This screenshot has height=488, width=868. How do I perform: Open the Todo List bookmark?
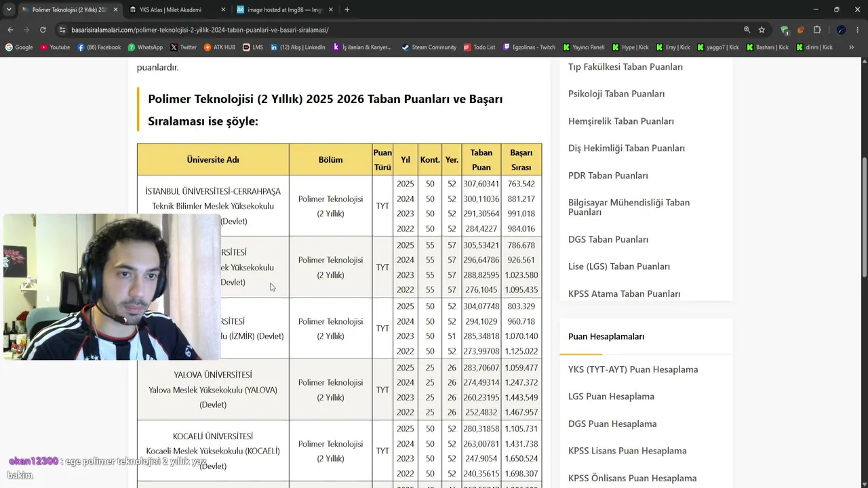(479, 47)
